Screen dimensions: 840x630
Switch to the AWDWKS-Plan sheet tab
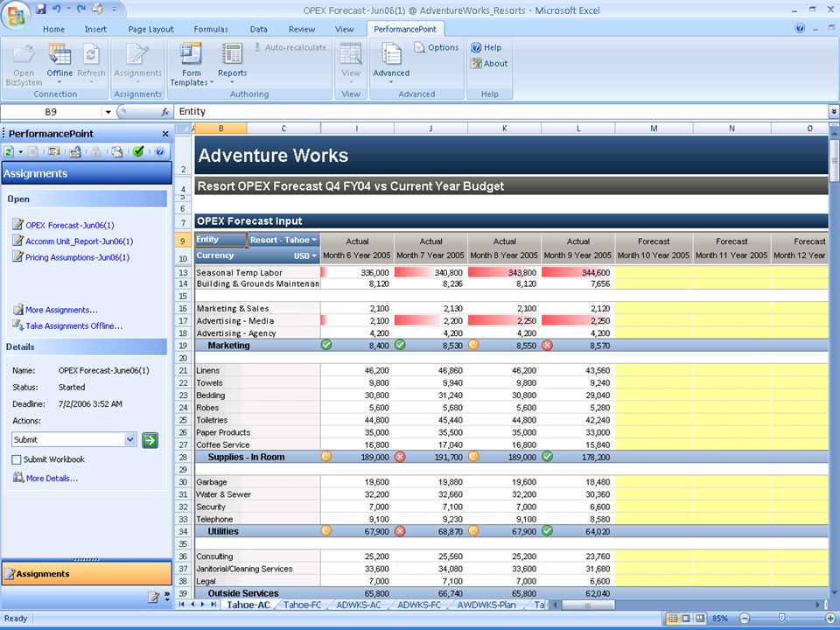pyautogui.click(x=486, y=605)
